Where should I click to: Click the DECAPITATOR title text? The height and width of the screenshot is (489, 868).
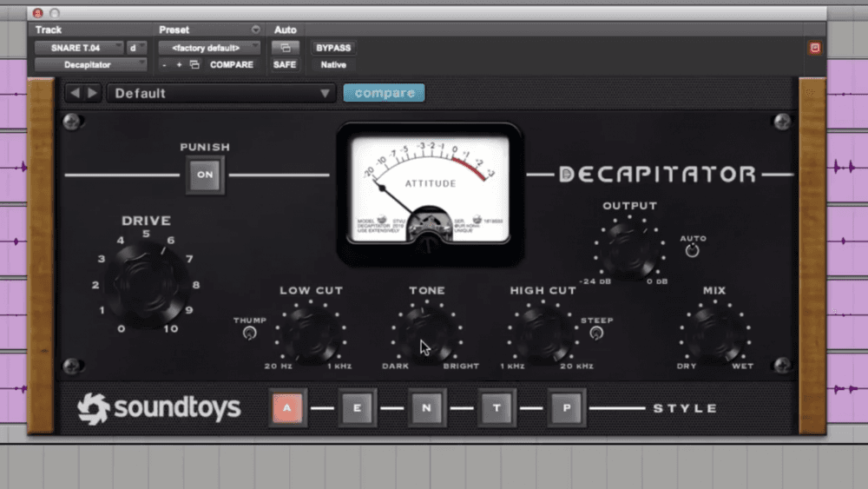point(658,175)
